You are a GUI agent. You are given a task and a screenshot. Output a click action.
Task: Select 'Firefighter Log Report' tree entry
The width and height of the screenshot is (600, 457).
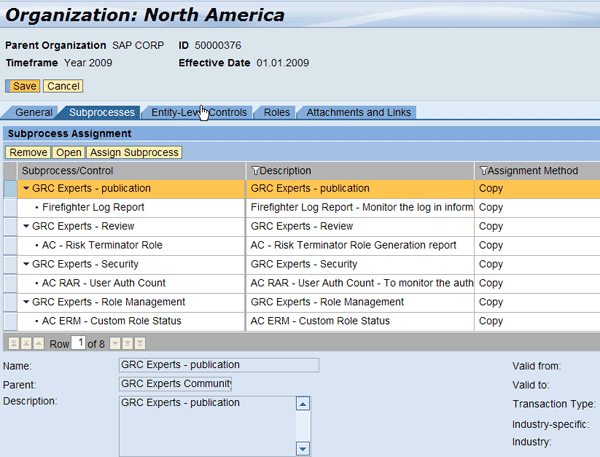(93, 207)
